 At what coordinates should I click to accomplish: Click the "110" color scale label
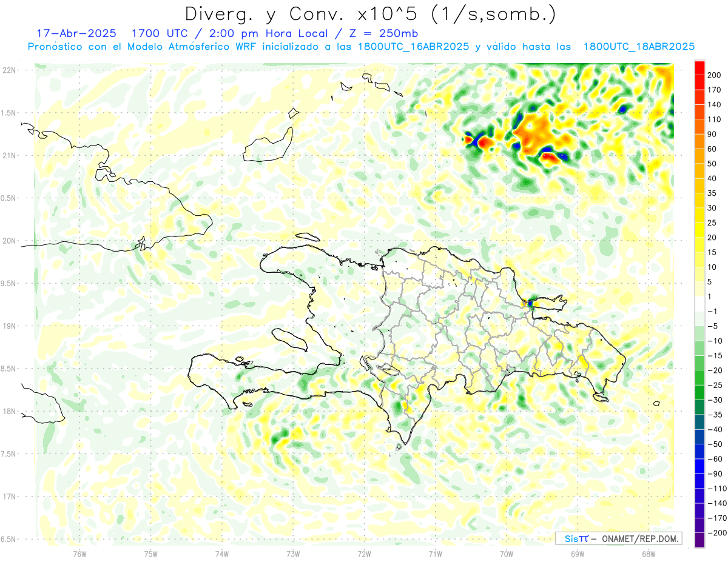(x=715, y=119)
